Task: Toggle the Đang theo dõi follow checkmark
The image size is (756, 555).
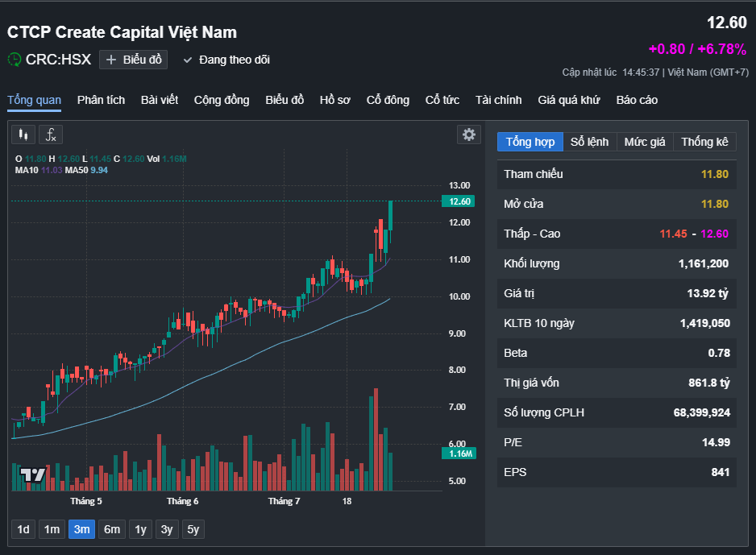Action: (x=189, y=60)
